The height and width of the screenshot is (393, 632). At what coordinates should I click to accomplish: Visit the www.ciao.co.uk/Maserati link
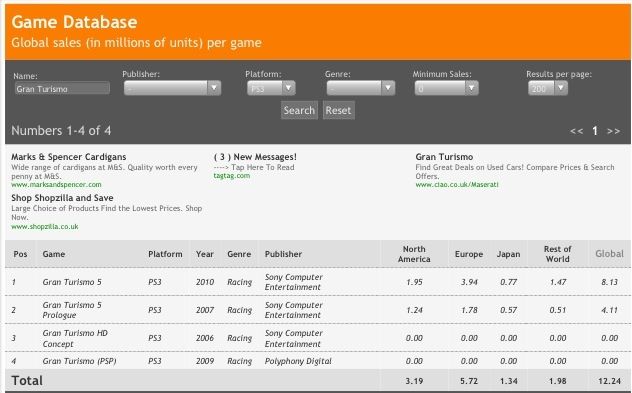pos(457,185)
